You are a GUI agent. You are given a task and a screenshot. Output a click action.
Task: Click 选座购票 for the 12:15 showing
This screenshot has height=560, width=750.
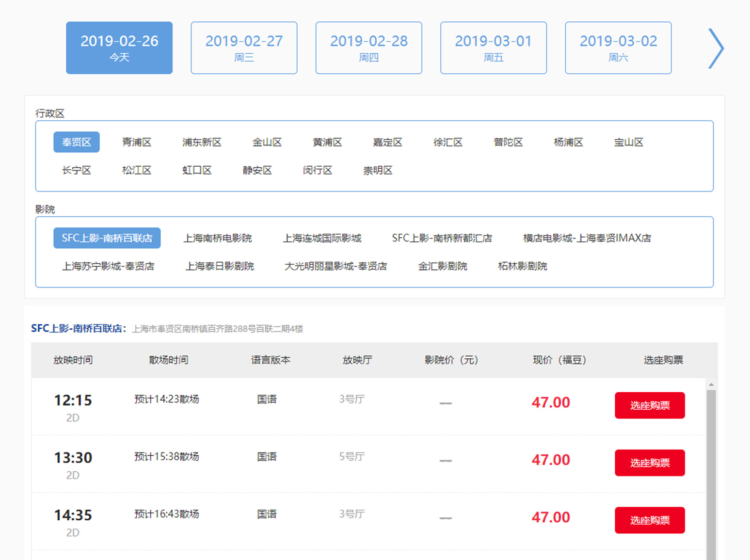pos(650,405)
